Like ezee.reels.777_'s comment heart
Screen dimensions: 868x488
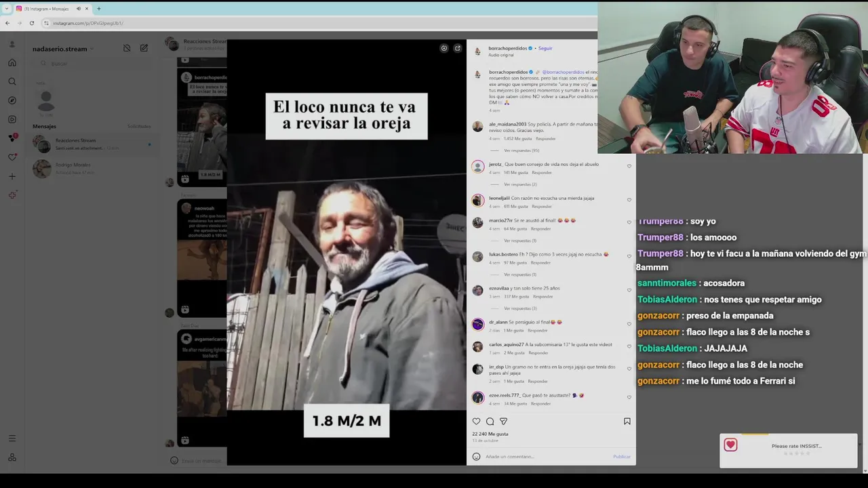click(629, 397)
